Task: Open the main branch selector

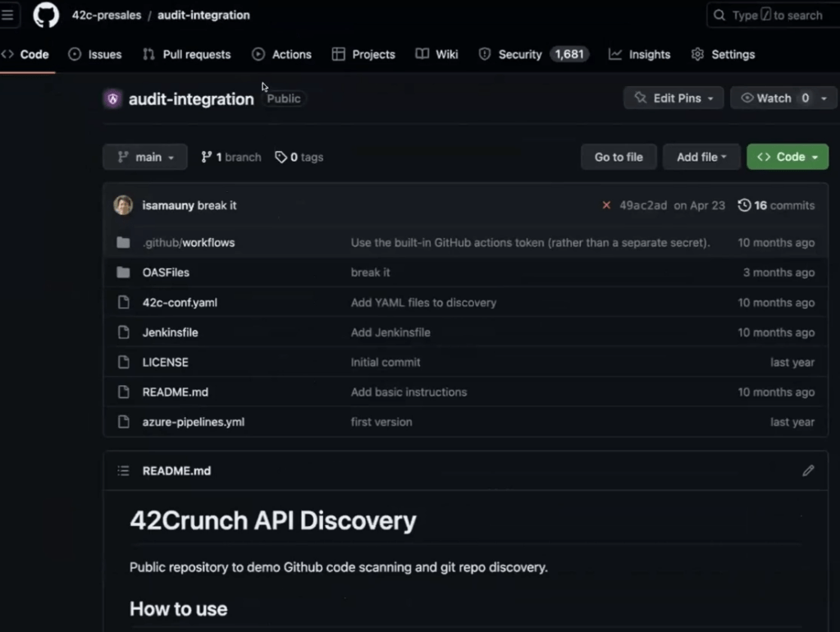Action: click(144, 157)
